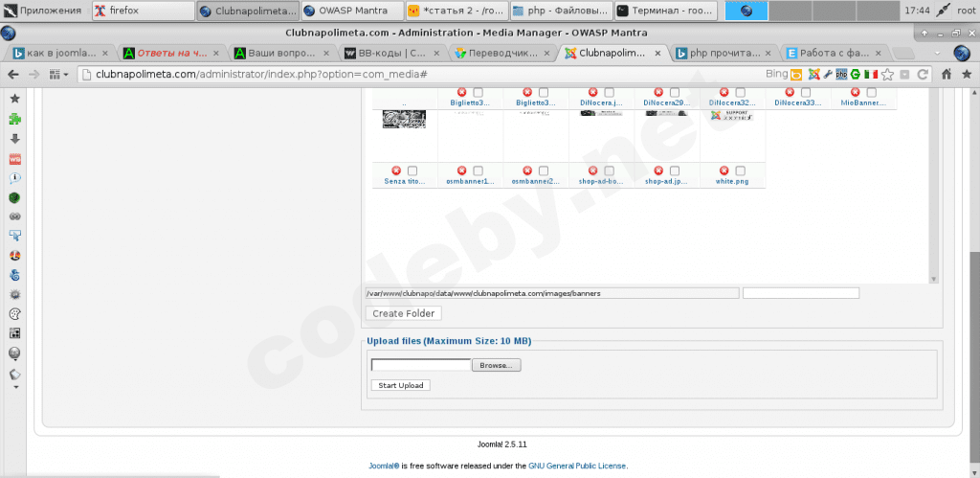Open the bookmarks star in Mantra sidebar
Image resolution: width=980 pixels, height=478 pixels.
pos(15,99)
